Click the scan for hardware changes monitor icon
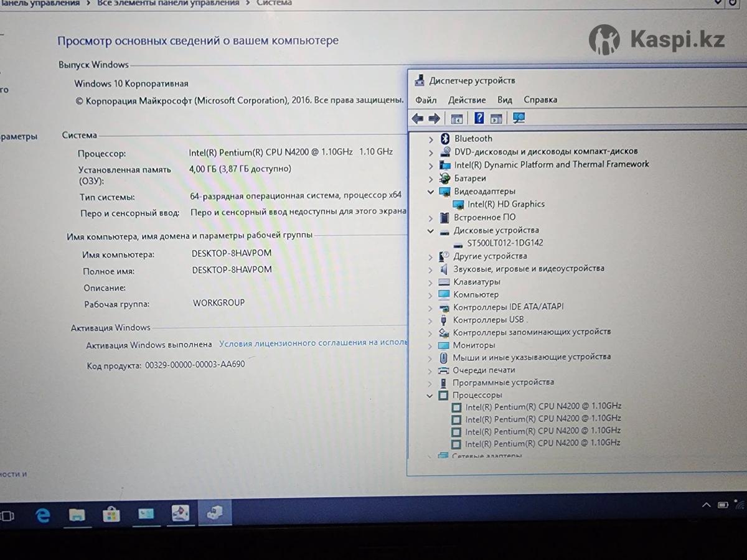The image size is (747, 560). coord(519,118)
